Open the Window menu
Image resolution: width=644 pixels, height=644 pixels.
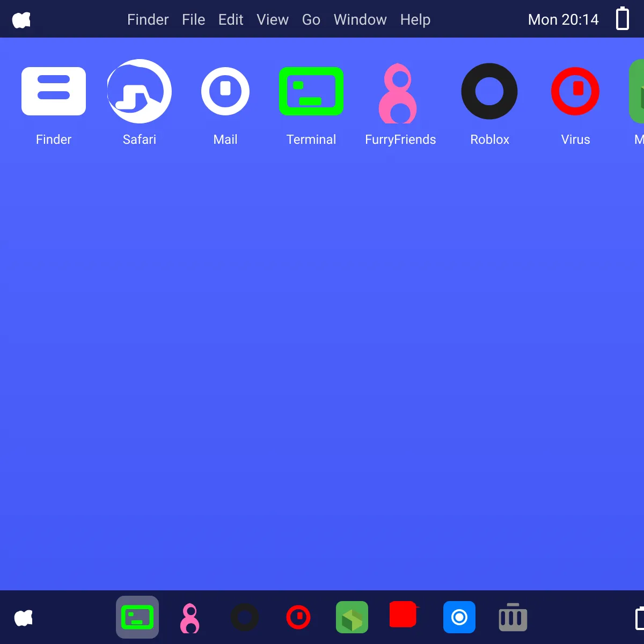360,20
